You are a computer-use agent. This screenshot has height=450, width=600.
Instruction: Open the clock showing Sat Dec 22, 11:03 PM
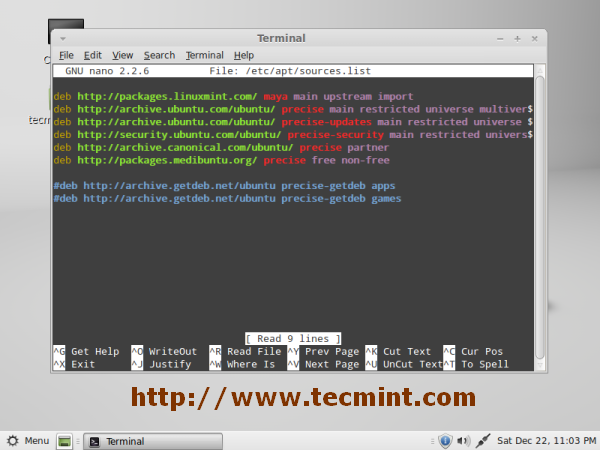click(x=546, y=441)
